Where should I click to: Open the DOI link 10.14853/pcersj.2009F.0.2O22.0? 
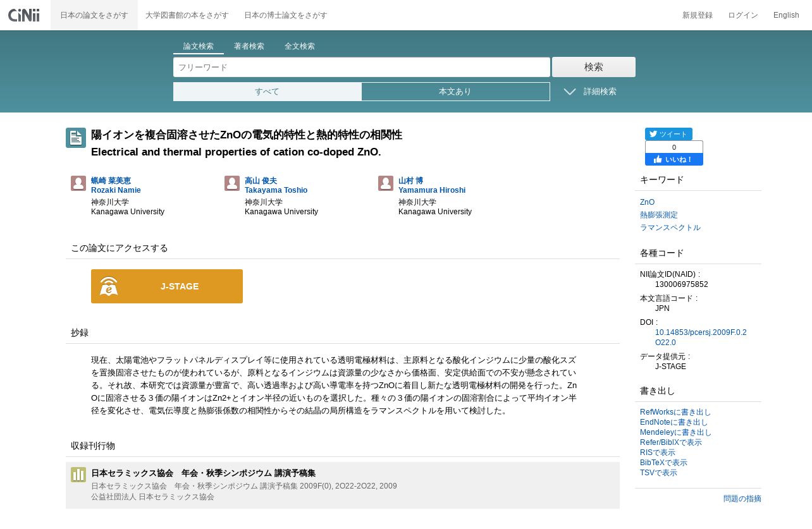[x=701, y=337]
